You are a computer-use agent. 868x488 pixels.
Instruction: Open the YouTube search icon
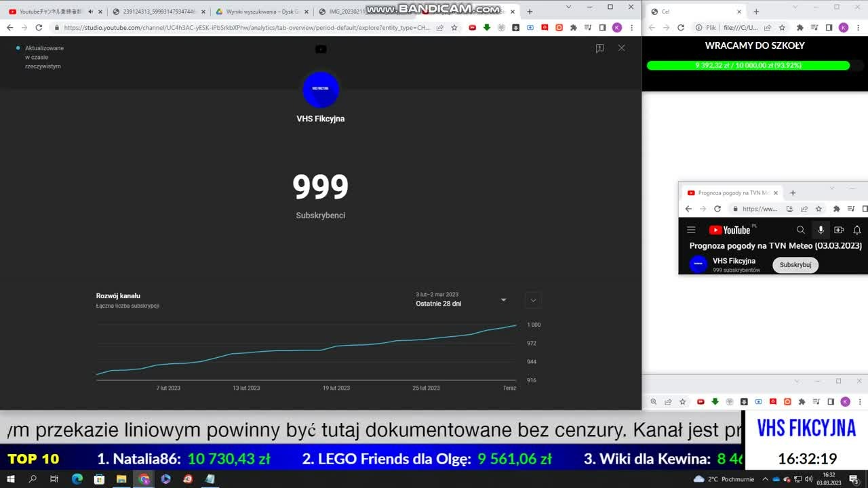point(801,230)
